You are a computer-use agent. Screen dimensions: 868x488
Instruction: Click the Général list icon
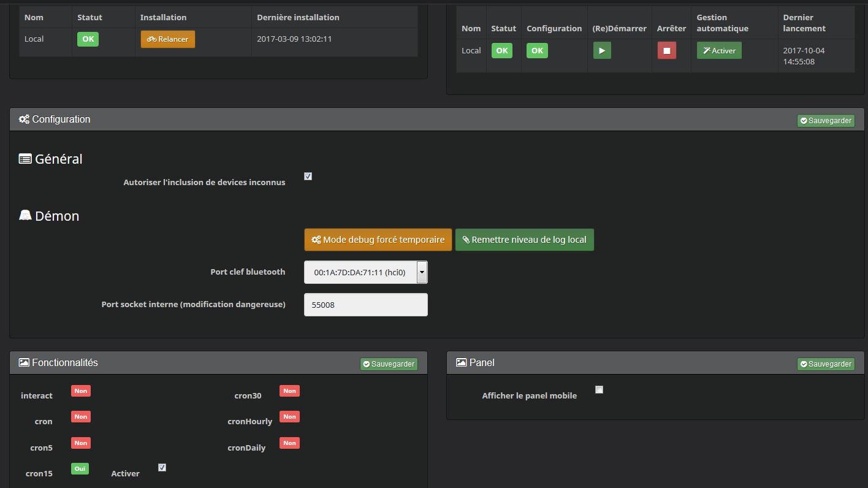[25, 159]
